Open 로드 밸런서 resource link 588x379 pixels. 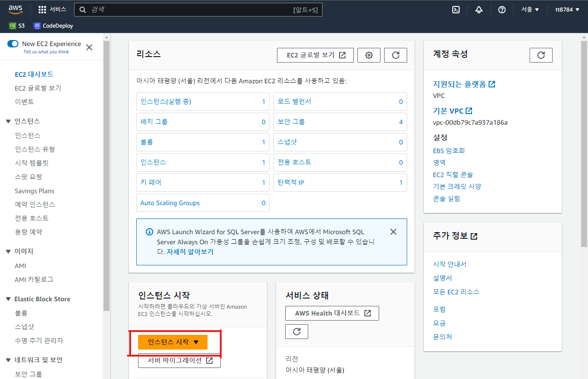click(294, 102)
